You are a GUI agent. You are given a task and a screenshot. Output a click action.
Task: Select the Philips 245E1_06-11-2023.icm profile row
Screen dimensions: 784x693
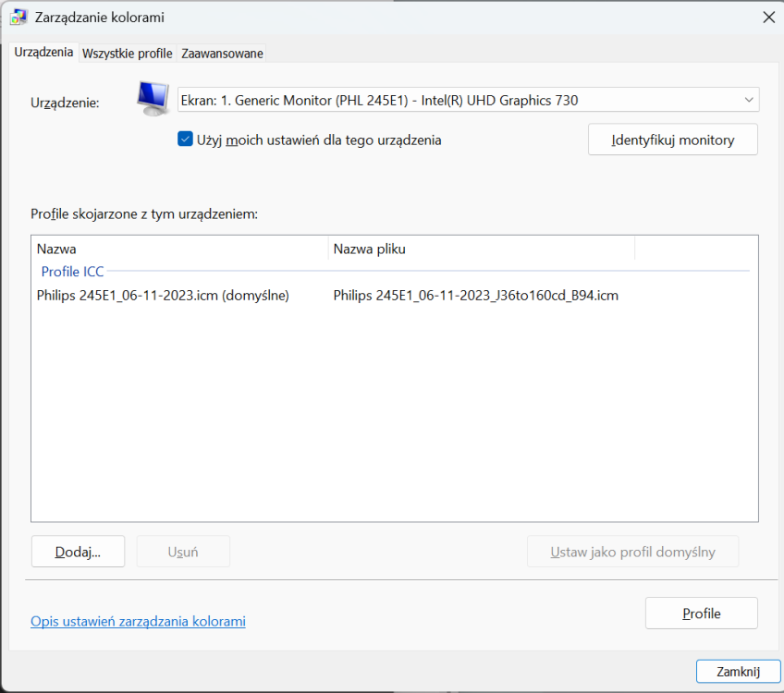tap(395, 296)
